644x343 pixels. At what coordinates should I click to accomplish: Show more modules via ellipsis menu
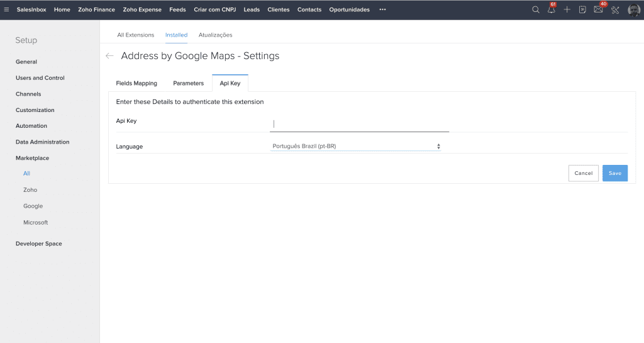coord(382,9)
